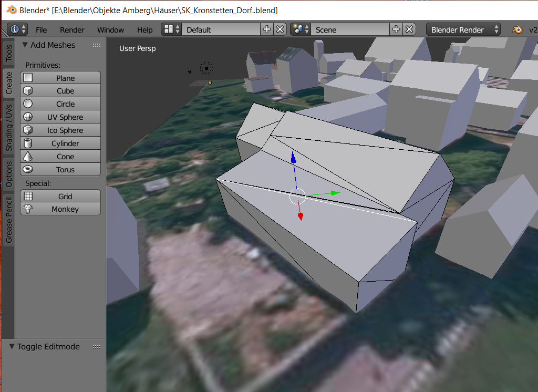The image size is (538, 392).
Task: Click the blue Z-axis manipulator arrow
Action: coord(293,159)
